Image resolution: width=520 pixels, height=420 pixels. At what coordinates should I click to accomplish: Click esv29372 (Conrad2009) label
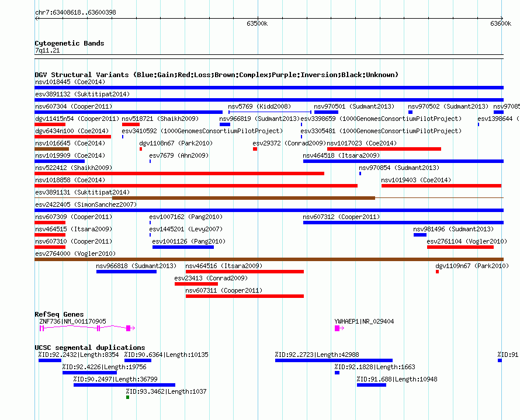tap(289, 143)
